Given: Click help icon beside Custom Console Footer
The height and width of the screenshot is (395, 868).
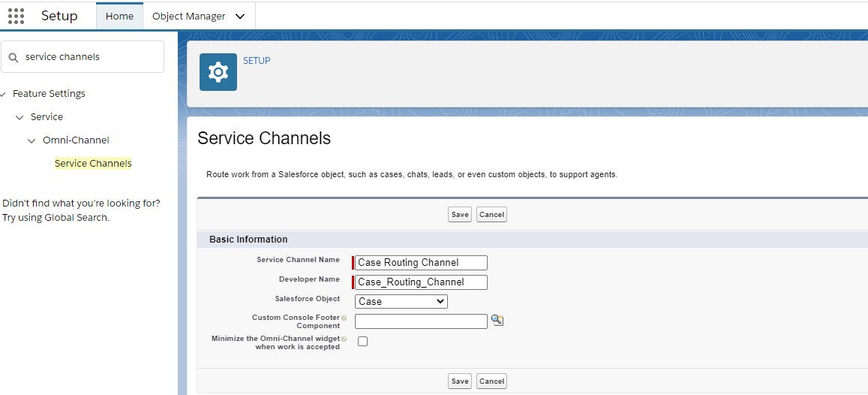Looking at the screenshot, I should pos(344,318).
